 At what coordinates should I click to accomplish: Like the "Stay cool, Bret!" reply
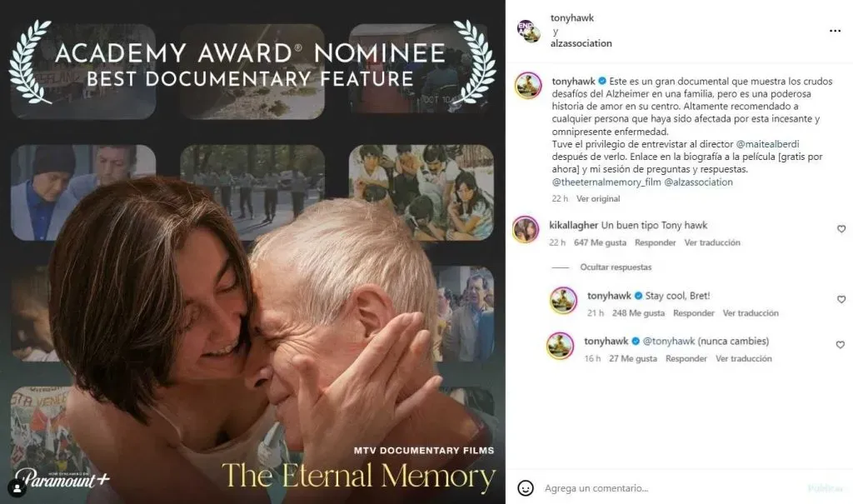tap(841, 299)
